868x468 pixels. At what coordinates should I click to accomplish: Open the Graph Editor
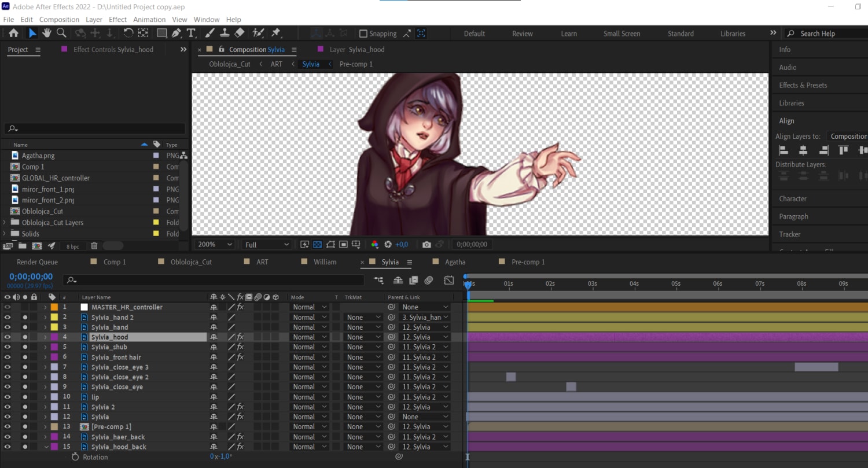(x=449, y=280)
